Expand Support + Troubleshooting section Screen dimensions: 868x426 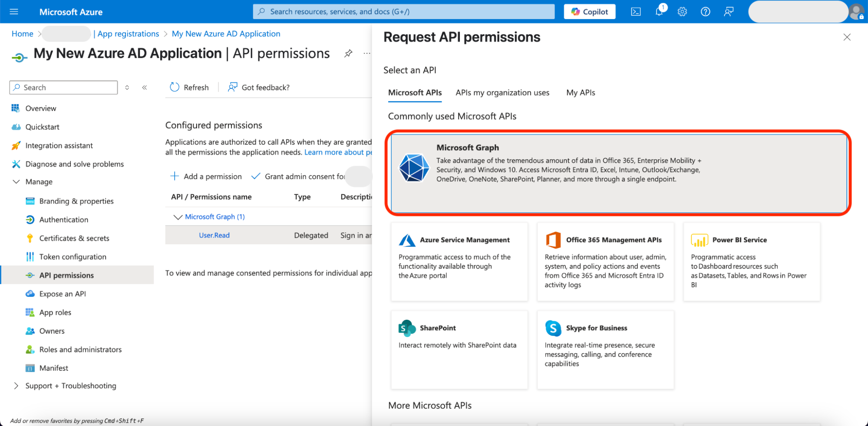(x=17, y=386)
